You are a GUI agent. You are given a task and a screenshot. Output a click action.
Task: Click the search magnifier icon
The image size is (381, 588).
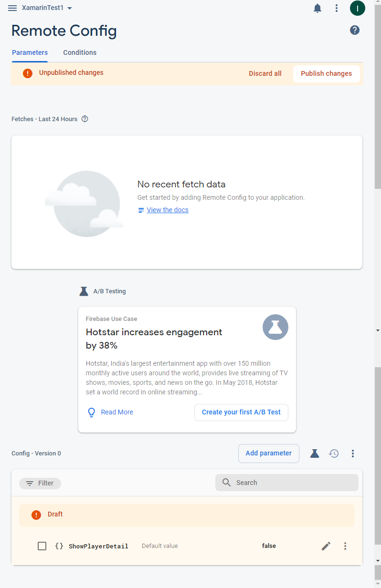click(227, 483)
